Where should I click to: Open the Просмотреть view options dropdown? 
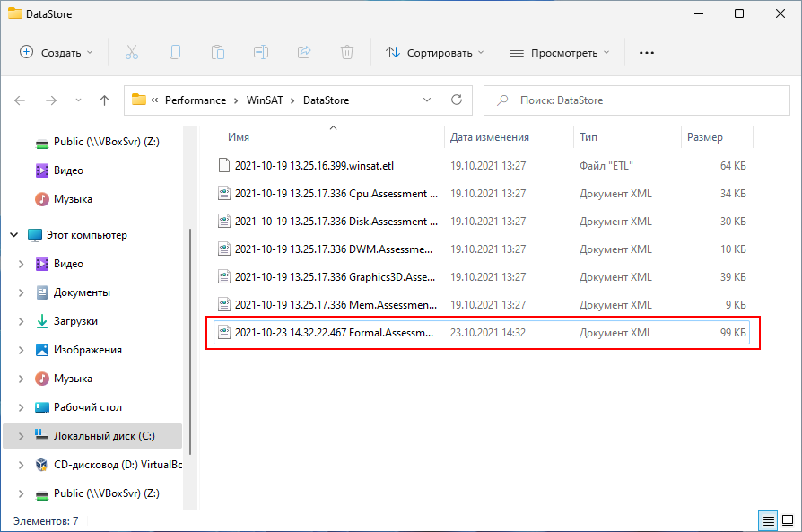tap(559, 53)
